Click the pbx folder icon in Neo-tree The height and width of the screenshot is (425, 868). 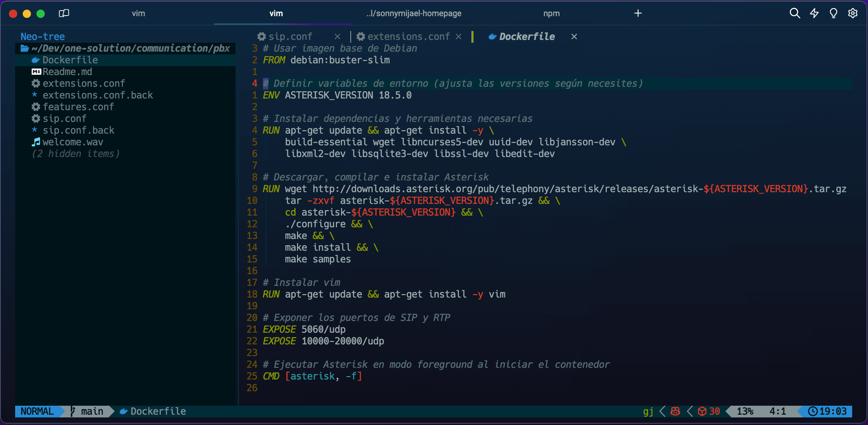[25, 48]
